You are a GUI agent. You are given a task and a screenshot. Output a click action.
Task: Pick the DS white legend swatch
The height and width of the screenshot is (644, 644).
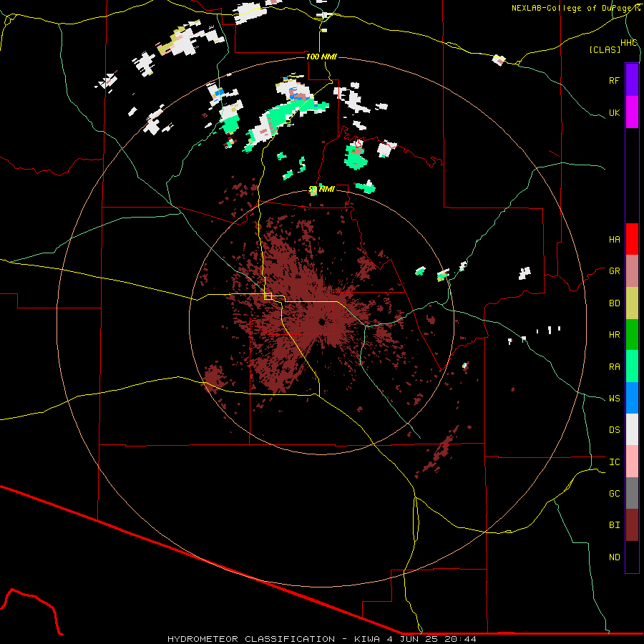click(x=632, y=429)
